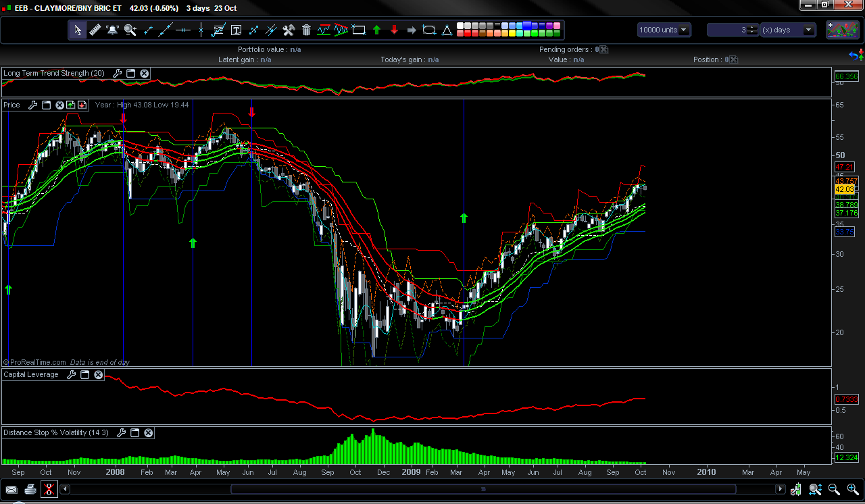This screenshot has height=504, width=865.
Task: Open the alert bell tool
Action: (x=113, y=30)
